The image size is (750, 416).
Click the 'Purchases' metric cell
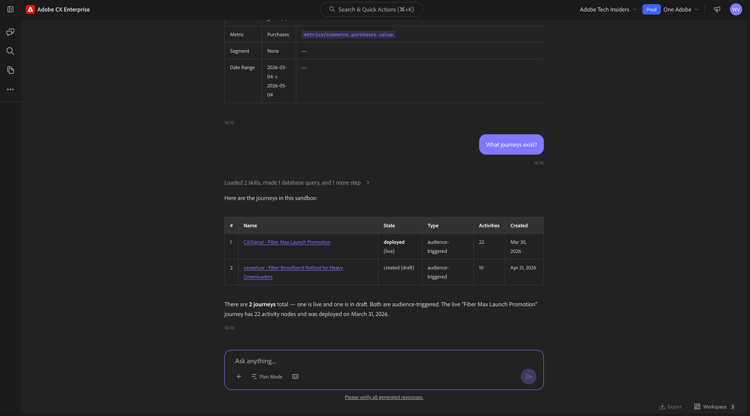(x=278, y=34)
